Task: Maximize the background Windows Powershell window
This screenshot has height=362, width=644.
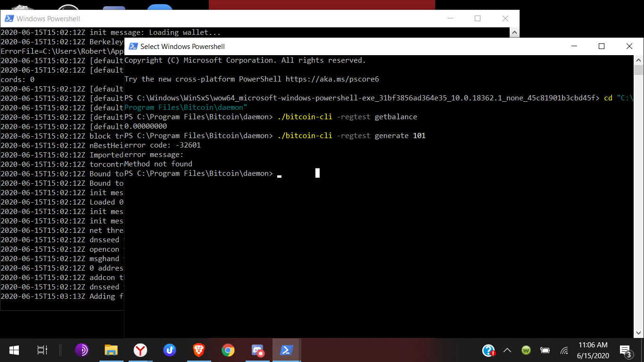Action: pyautogui.click(x=478, y=18)
